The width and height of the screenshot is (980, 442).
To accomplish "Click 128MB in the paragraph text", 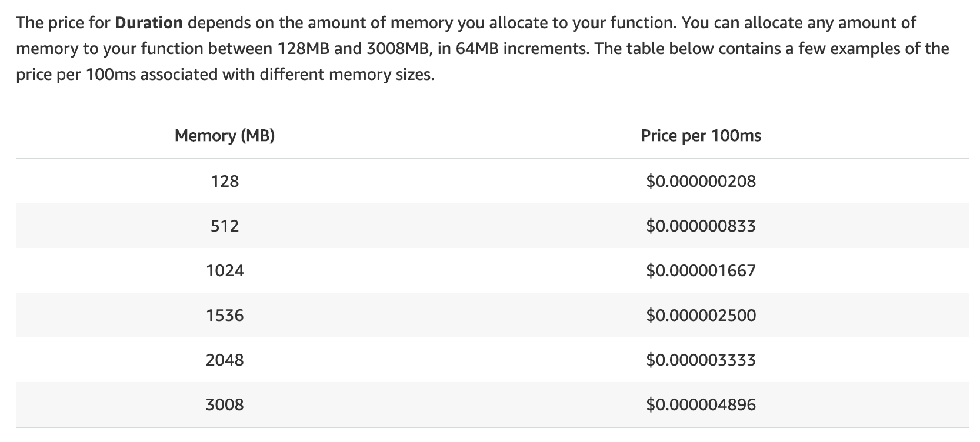I will click(301, 49).
